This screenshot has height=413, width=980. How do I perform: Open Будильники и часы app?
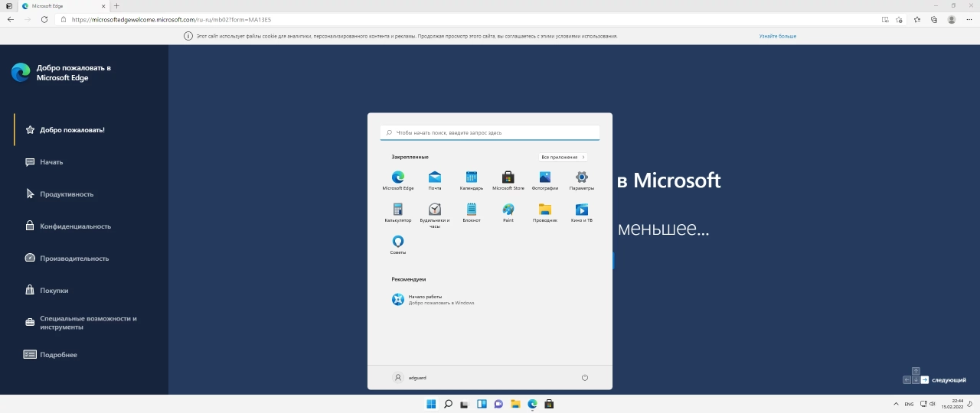pyautogui.click(x=435, y=216)
